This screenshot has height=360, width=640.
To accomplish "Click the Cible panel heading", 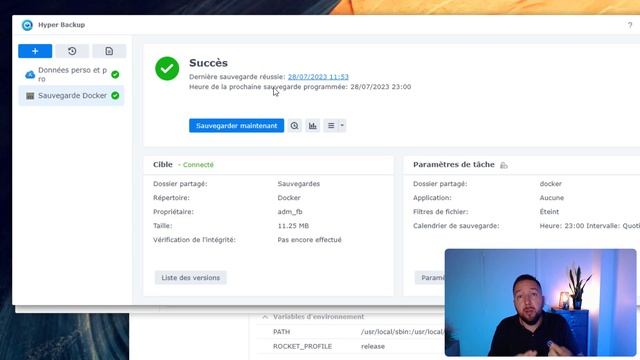I will [163, 164].
